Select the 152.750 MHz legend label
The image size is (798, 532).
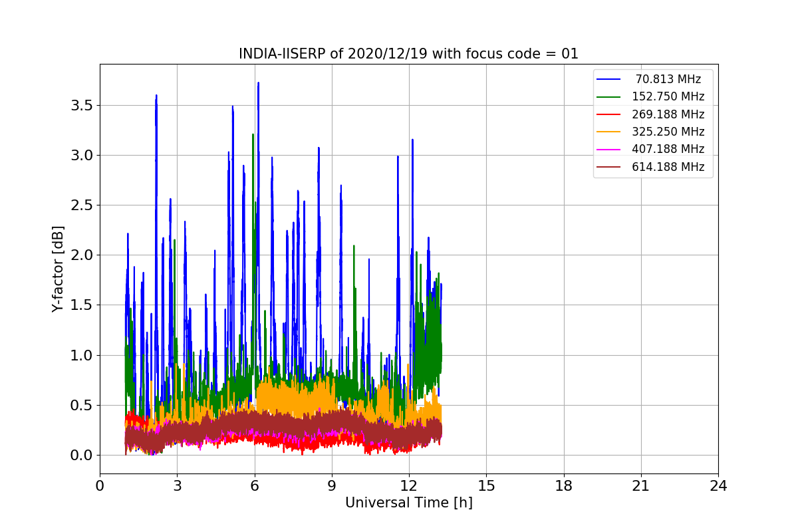(x=668, y=96)
